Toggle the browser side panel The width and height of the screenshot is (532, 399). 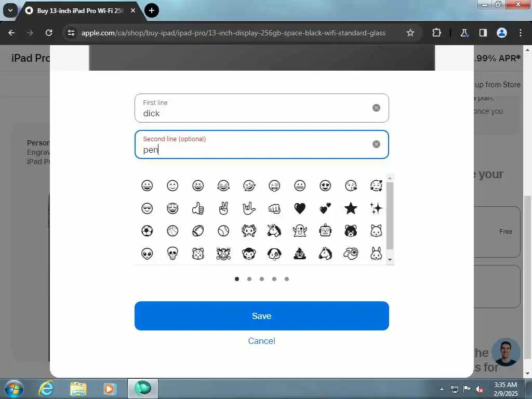click(x=483, y=33)
